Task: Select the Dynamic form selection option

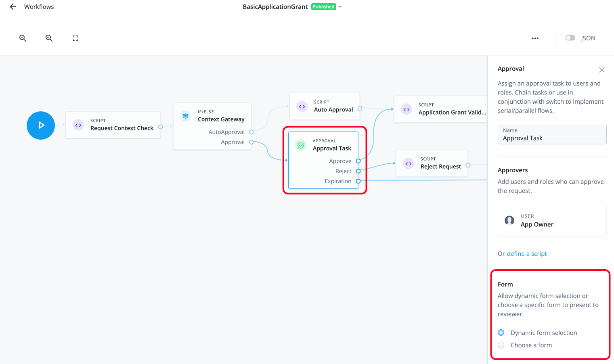Action: [501, 333]
